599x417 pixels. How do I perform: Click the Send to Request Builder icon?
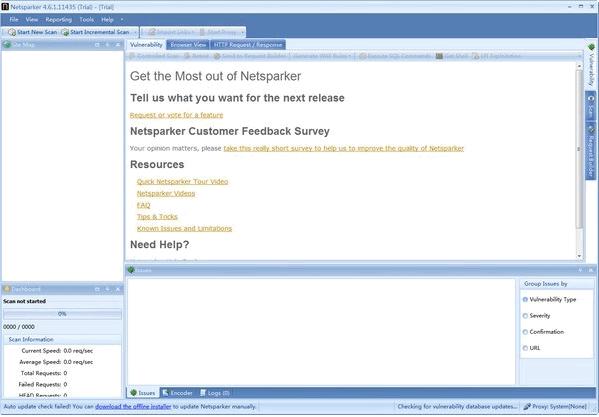tap(217, 56)
